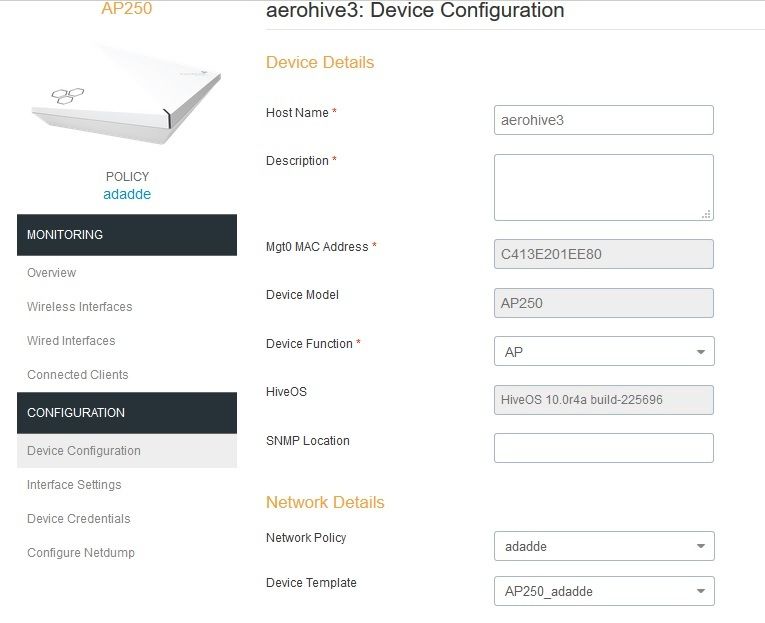Image resolution: width=765 pixels, height=623 pixels.
Task: Go to Wireless Interfaces
Action: [x=79, y=307]
